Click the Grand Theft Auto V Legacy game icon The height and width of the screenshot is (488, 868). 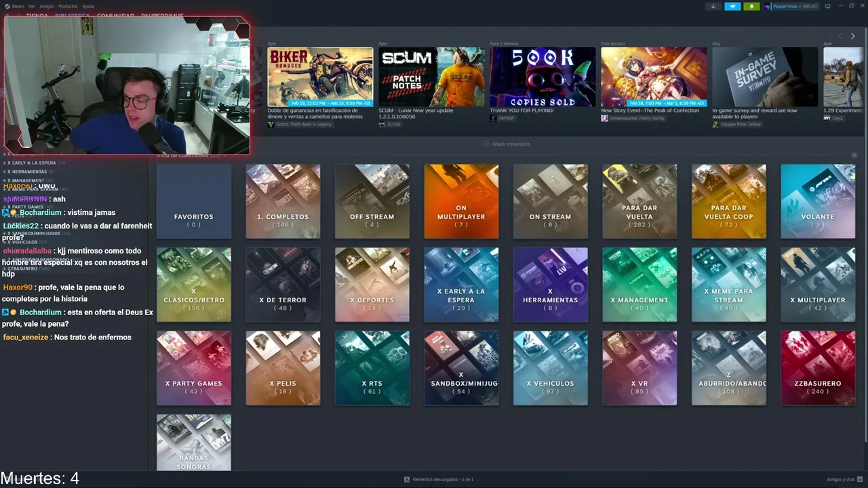click(x=271, y=125)
